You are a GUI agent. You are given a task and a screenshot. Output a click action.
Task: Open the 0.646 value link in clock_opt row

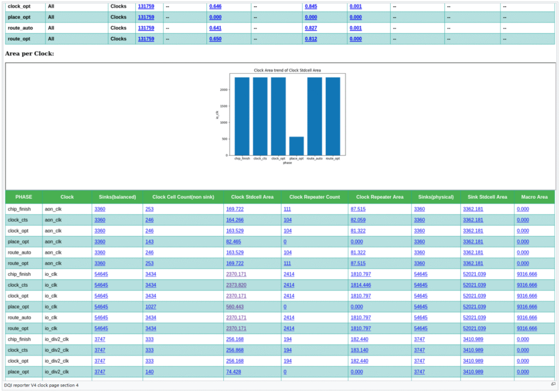click(x=215, y=7)
